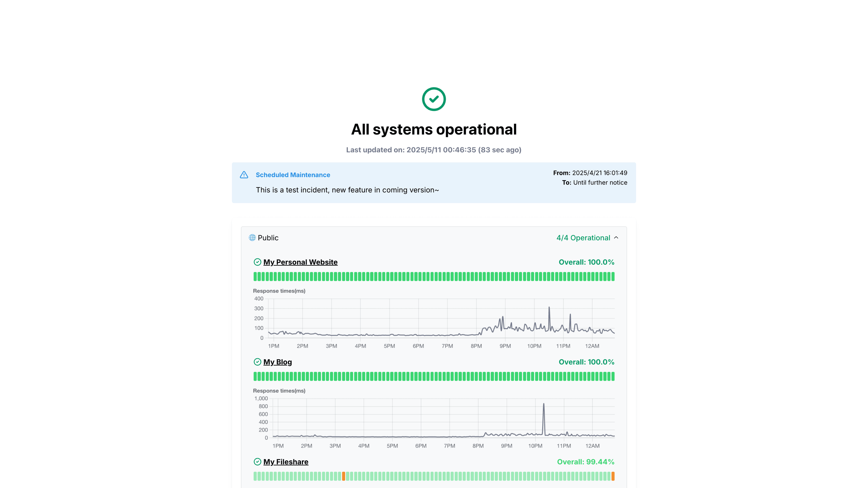The width and height of the screenshot is (868, 488).
Task: Click the 'Public' group name
Action: tap(268, 238)
